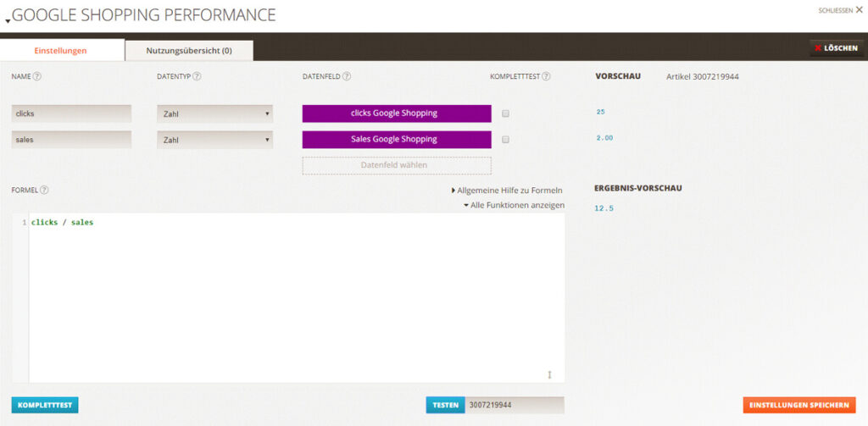Click Datenfeld wählen placeholder box
This screenshot has width=868, height=426.
397,165
